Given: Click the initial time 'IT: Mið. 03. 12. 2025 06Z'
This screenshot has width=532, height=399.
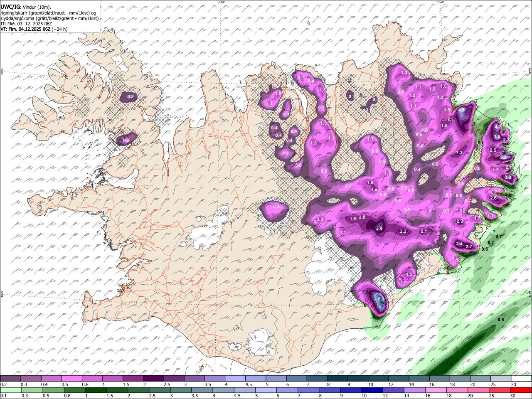Looking at the screenshot, I should [26, 24].
